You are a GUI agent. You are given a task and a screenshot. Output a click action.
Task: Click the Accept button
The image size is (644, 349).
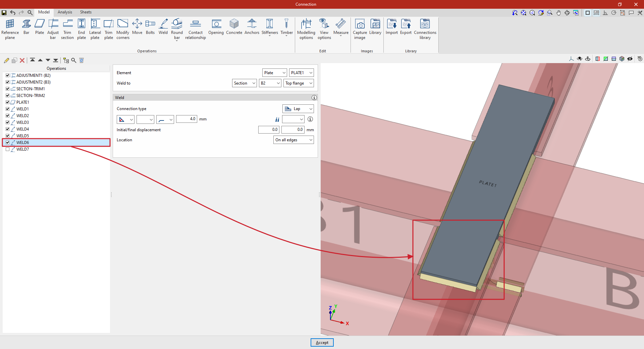coord(322,343)
